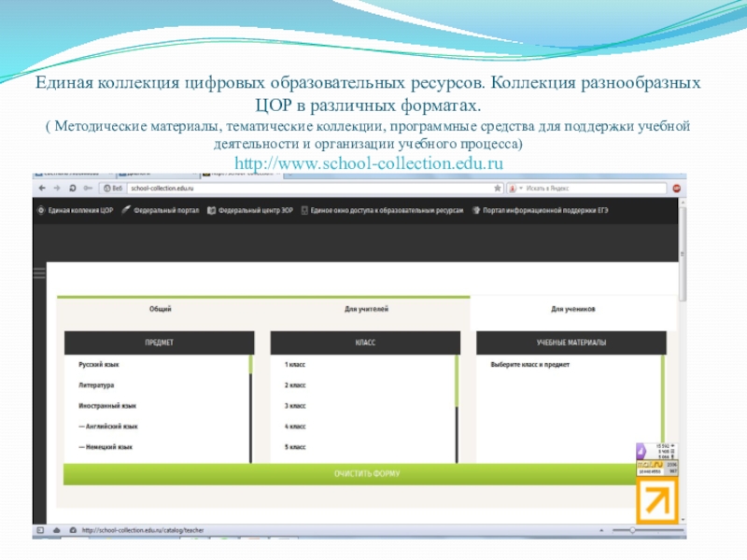
Task: Click the browser Back arrow
Action: tap(42, 189)
